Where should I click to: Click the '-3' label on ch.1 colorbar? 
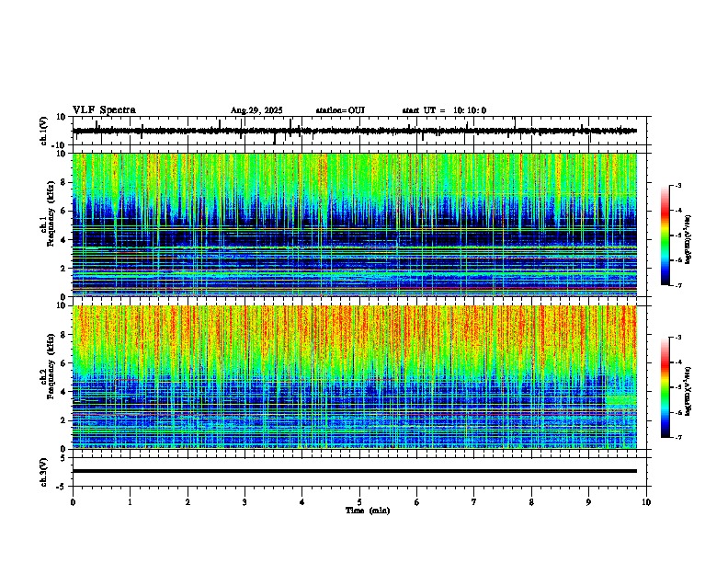[x=678, y=185]
